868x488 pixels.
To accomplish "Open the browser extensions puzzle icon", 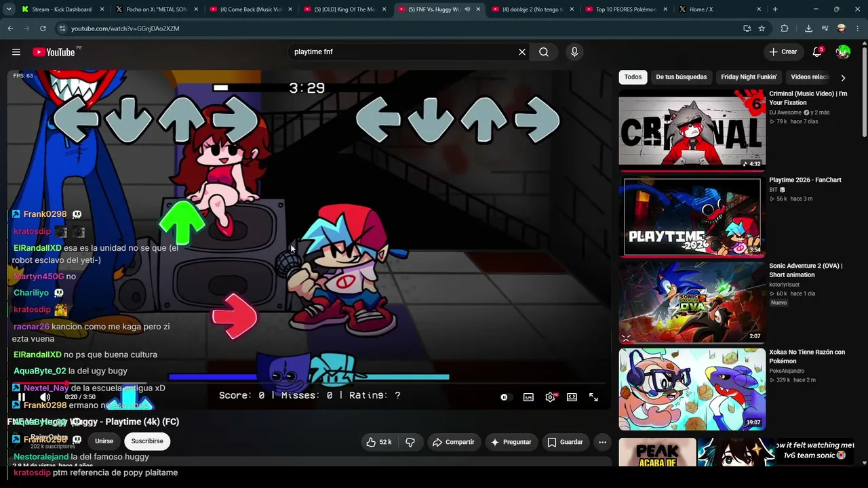I will (x=785, y=28).
